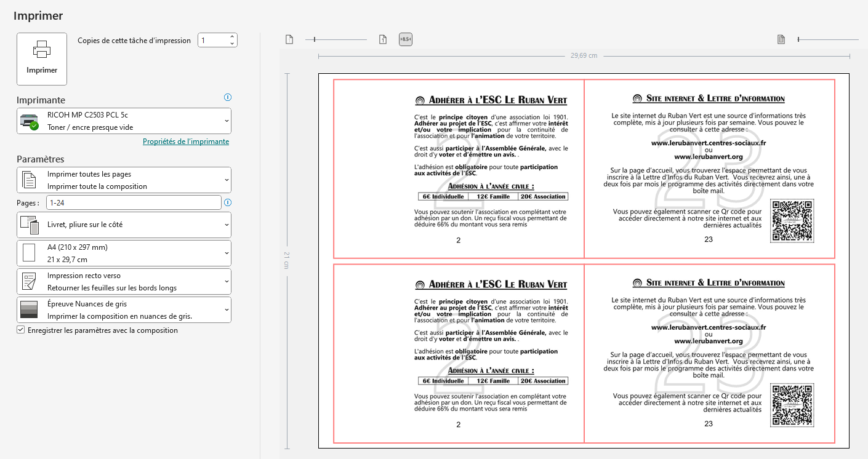Open the RICOH MP C2503 printer dropdown
868x459 pixels.
point(124,121)
